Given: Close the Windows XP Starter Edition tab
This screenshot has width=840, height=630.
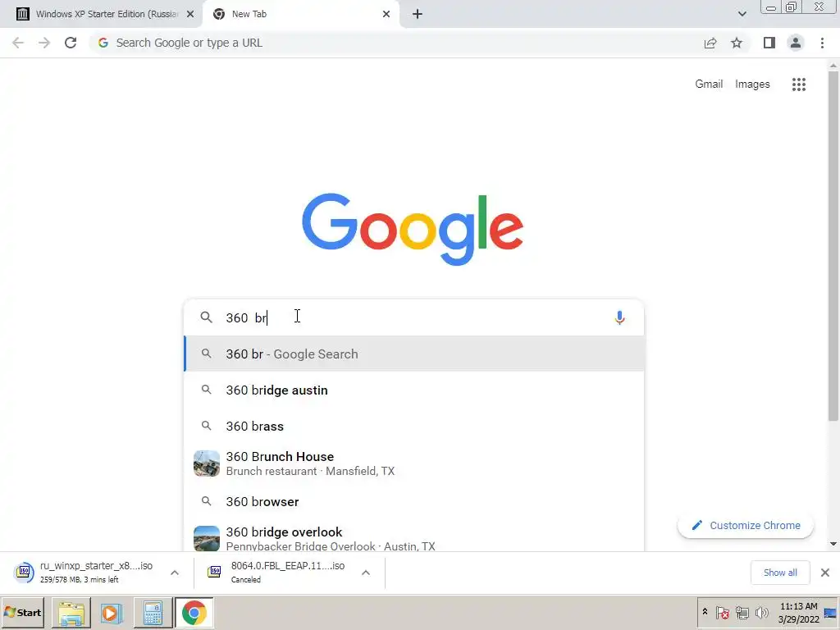Looking at the screenshot, I should pyautogui.click(x=190, y=14).
